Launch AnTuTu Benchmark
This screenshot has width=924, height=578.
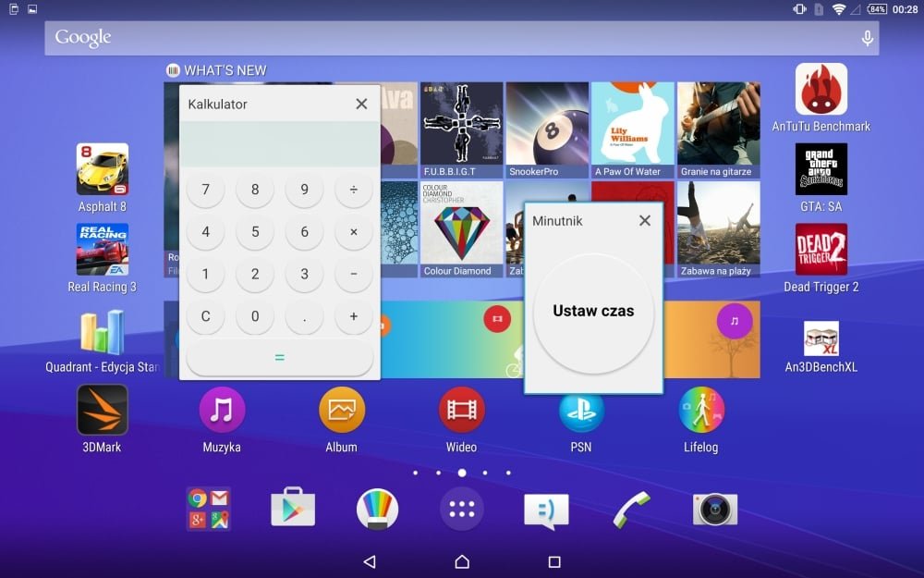click(821, 89)
